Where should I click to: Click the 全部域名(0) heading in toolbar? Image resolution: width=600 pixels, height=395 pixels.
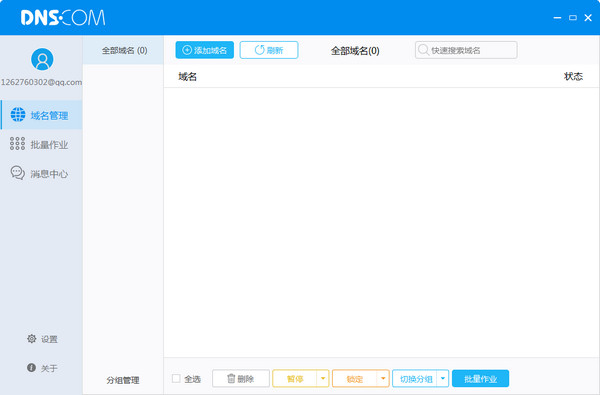(355, 51)
